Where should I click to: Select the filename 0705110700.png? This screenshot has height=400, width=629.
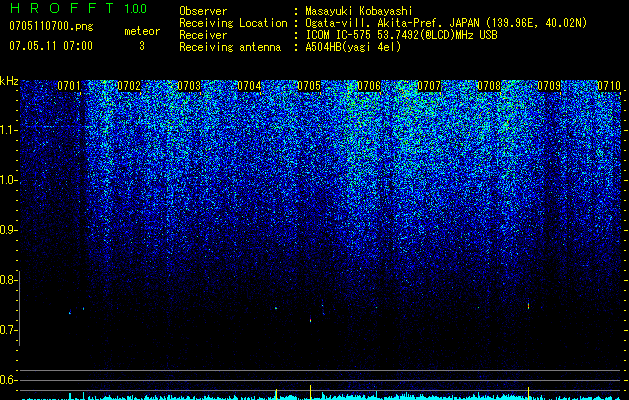(x=51, y=26)
